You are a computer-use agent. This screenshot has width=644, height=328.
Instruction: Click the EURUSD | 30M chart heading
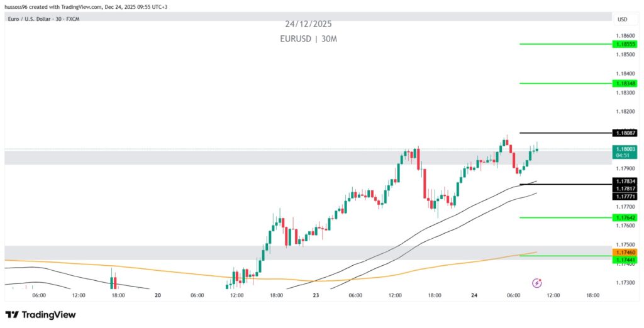[x=309, y=38]
